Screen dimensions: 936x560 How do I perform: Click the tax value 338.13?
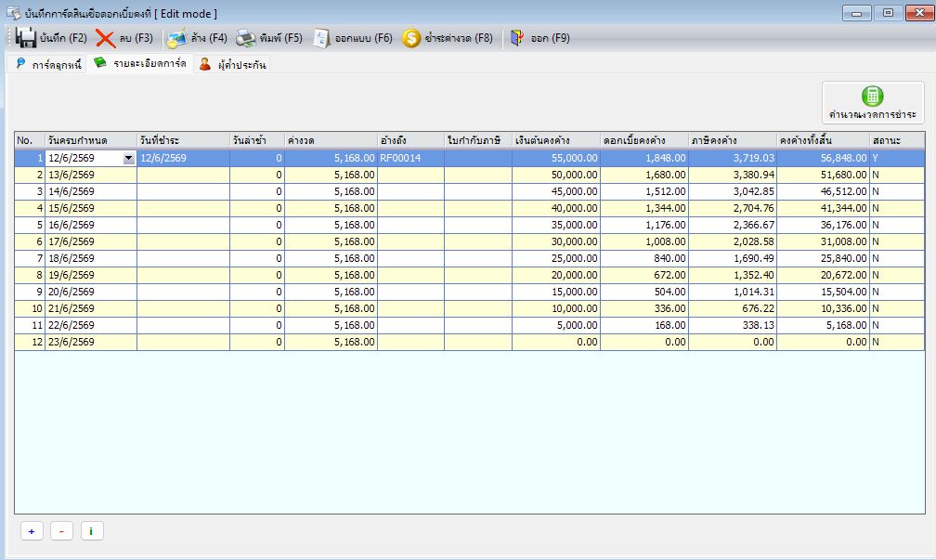coord(733,325)
